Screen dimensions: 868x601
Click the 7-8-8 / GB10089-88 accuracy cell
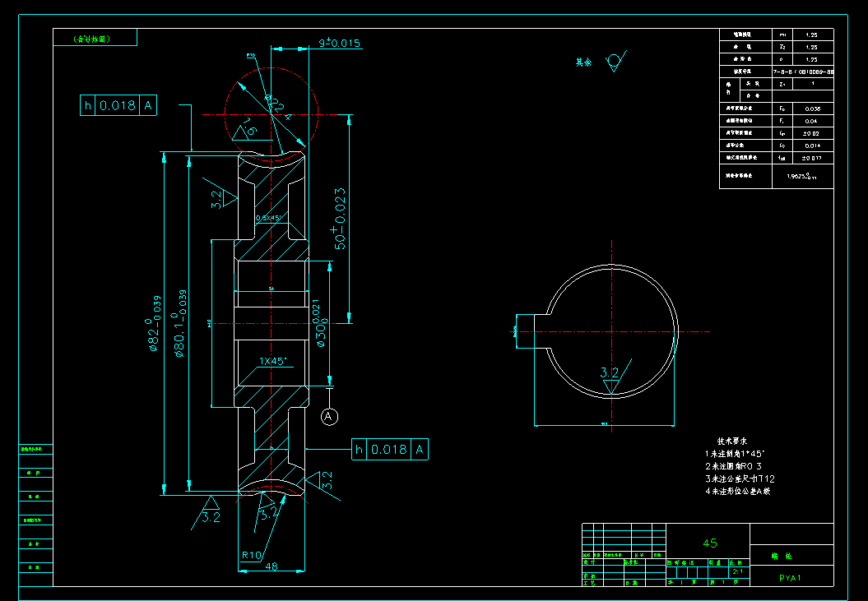(x=803, y=72)
